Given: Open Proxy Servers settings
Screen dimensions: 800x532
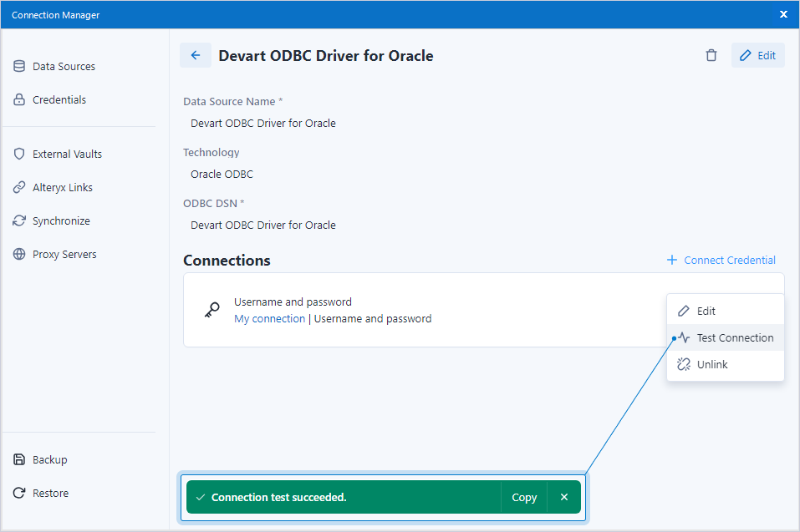Looking at the screenshot, I should 64,254.
